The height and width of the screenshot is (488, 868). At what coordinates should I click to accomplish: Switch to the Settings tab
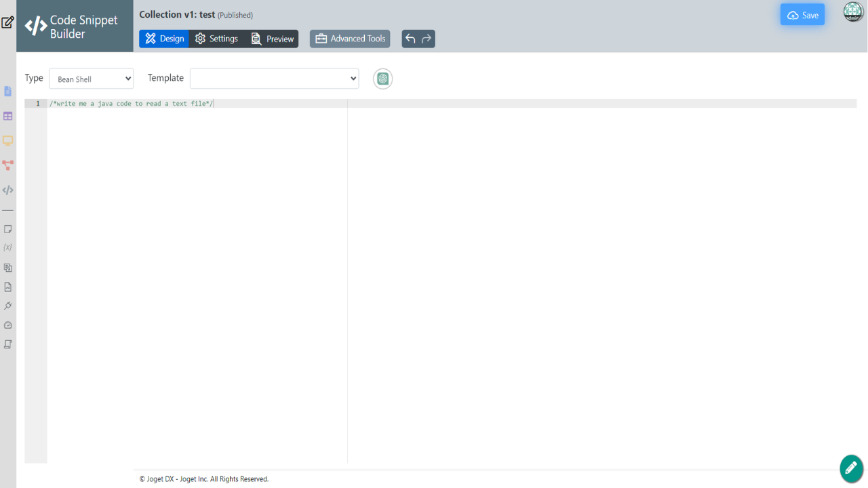(x=216, y=39)
